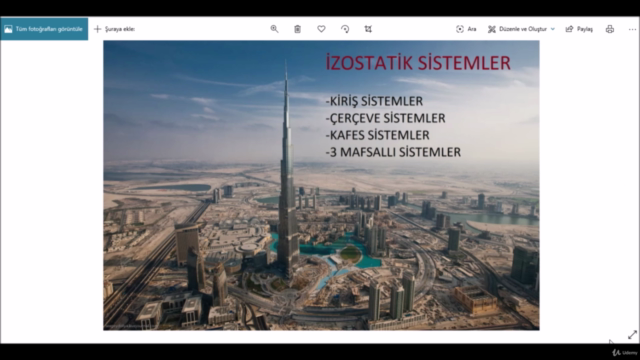Click the '-ÇERÇEVE SİSTEMLER' text line
640x360 pixels.
(385, 118)
